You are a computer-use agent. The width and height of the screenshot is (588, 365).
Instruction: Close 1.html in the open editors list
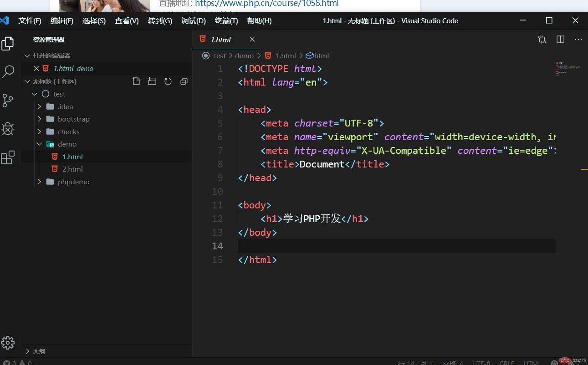pos(36,68)
